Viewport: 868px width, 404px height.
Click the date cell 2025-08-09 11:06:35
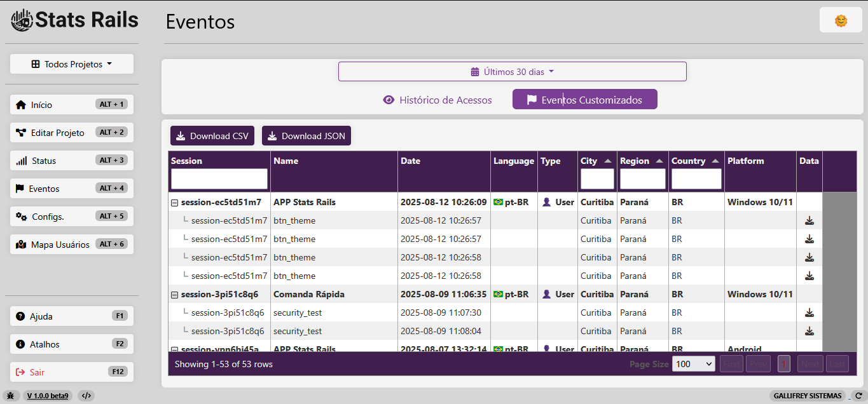[444, 294]
